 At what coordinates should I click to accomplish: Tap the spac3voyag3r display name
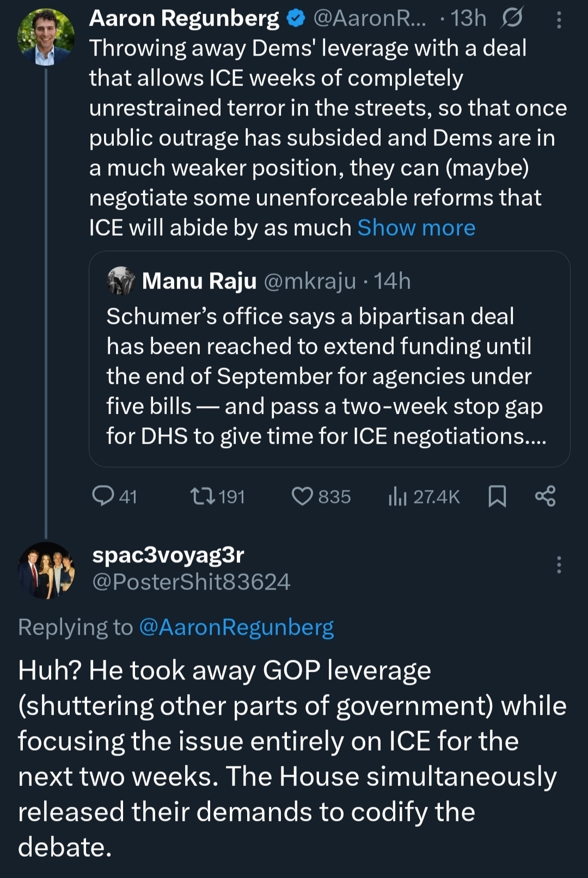click(168, 555)
